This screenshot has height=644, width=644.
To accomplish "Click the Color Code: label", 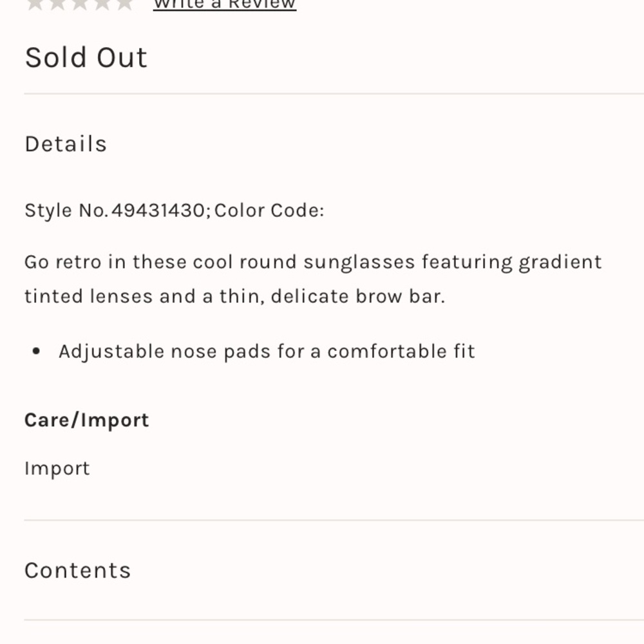I will pos(269,211).
